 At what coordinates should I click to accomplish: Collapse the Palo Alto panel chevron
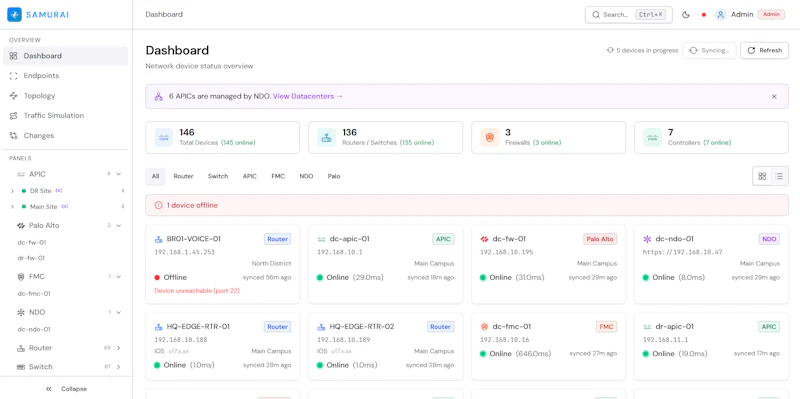click(x=118, y=225)
